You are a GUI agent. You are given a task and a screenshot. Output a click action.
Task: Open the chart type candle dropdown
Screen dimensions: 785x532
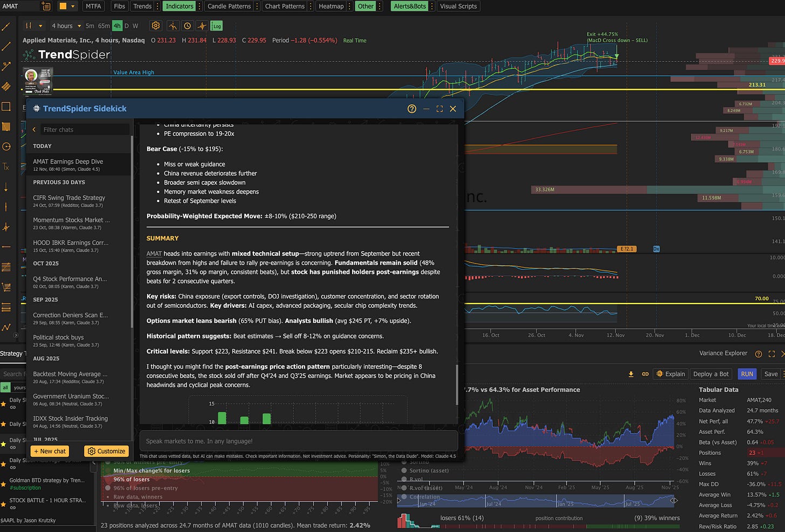click(33, 26)
